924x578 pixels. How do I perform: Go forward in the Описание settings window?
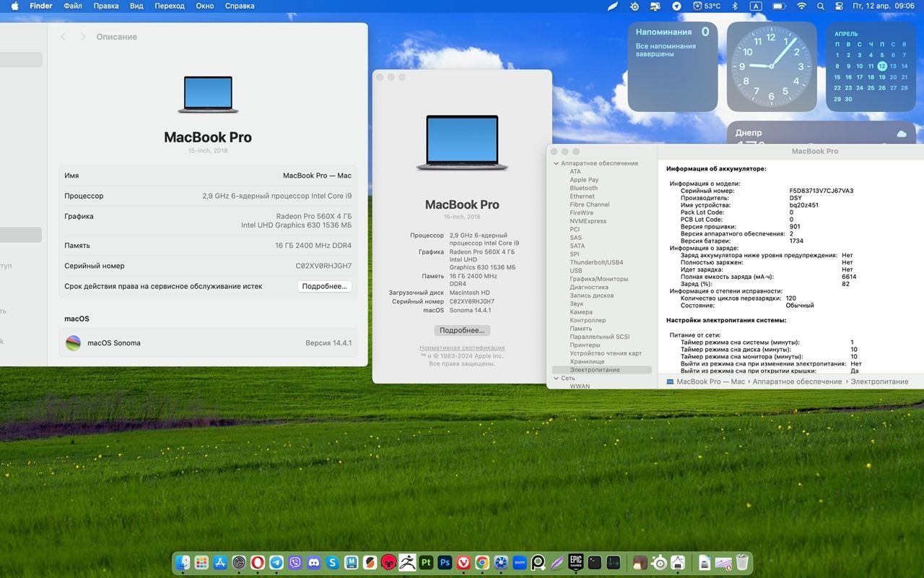pos(83,37)
